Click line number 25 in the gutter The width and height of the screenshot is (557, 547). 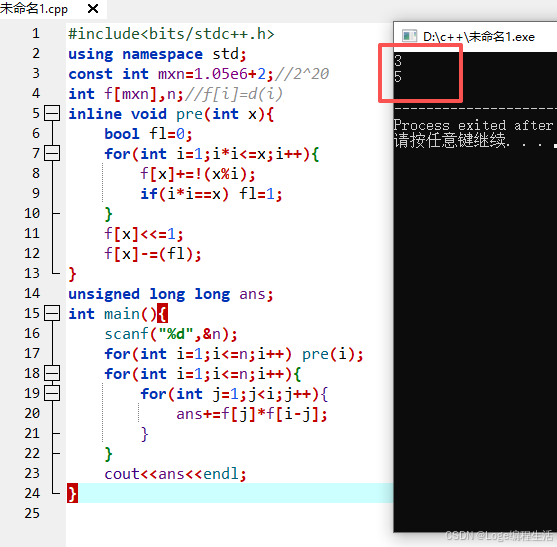[x=32, y=513]
